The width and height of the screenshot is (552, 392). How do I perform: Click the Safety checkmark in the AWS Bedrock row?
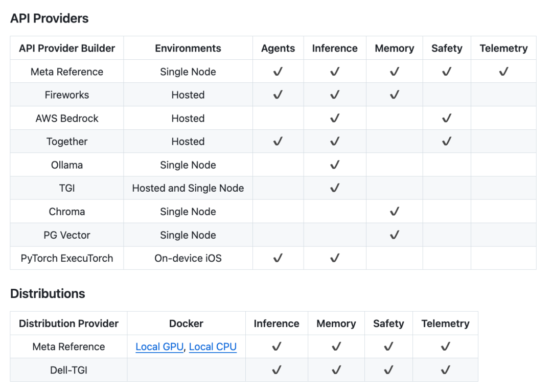point(446,118)
